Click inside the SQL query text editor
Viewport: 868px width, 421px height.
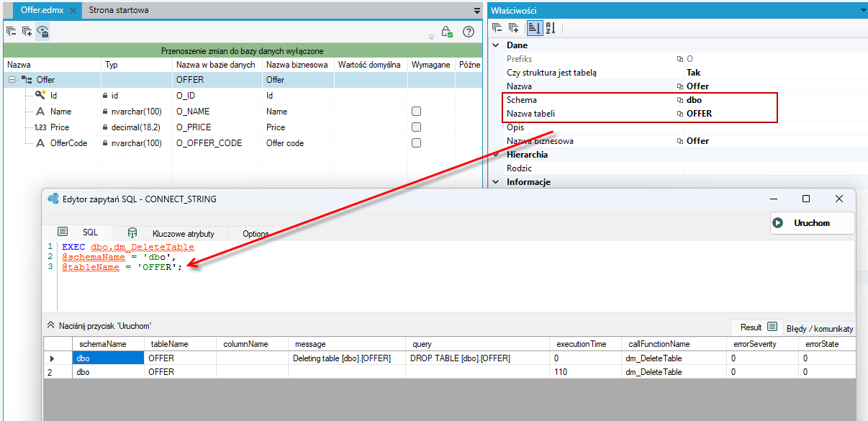click(x=456, y=276)
